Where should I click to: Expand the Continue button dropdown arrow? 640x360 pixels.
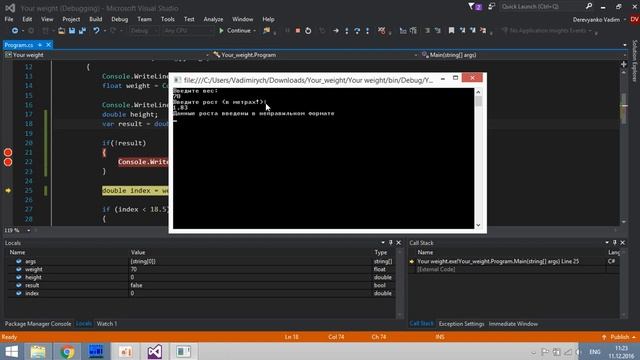[x=254, y=31]
